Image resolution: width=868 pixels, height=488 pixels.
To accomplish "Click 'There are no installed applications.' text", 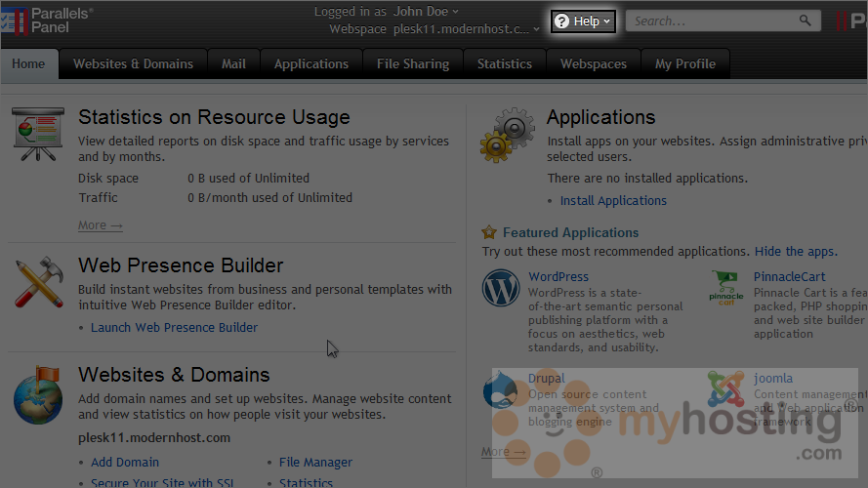I will 647,179.
